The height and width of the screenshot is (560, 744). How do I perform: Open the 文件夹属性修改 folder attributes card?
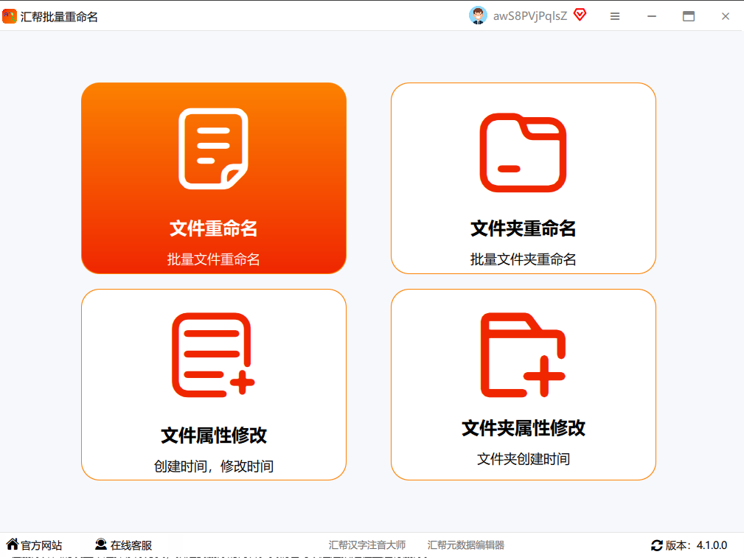[x=524, y=385]
